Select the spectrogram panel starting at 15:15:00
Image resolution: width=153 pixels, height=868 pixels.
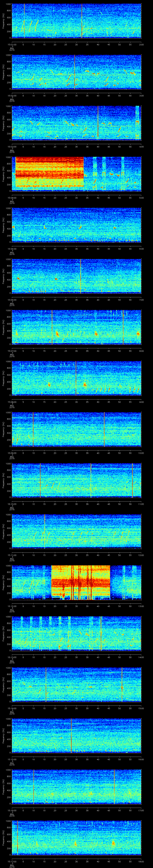[77, 736]
